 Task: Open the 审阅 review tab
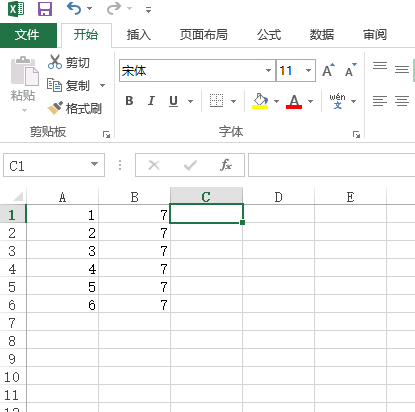pyautogui.click(x=375, y=35)
